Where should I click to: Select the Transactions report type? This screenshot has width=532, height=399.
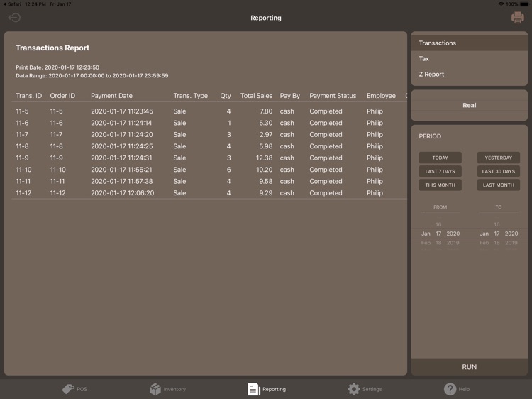[470, 43]
